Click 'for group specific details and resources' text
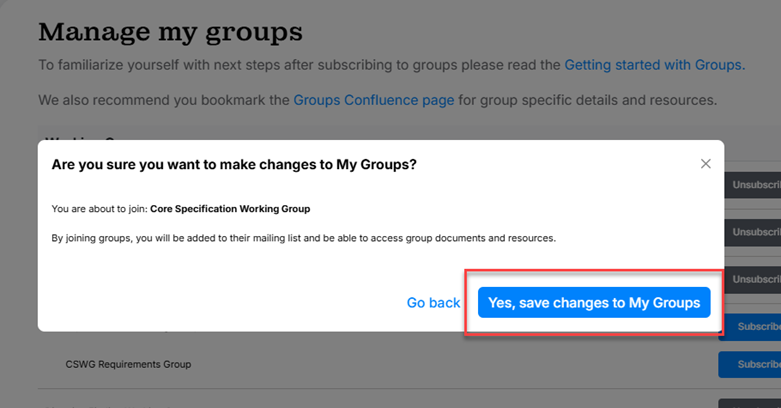The image size is (781, 408). [587, 100]
